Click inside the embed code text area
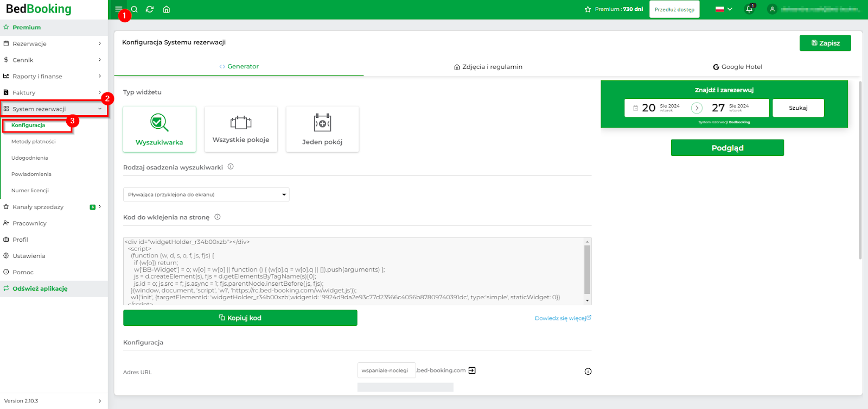This screenshot has height=409, width=868. [x=354, y=271]
